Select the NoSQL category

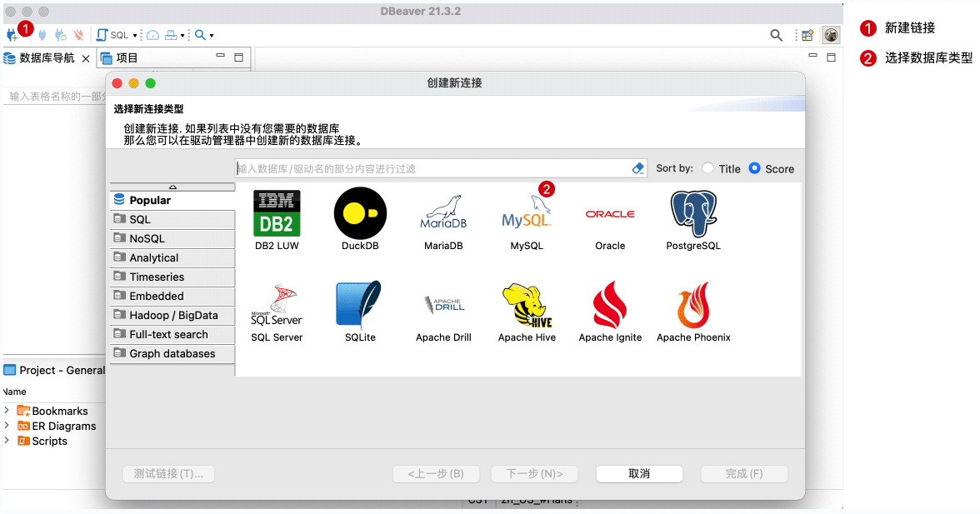[172, 238]
